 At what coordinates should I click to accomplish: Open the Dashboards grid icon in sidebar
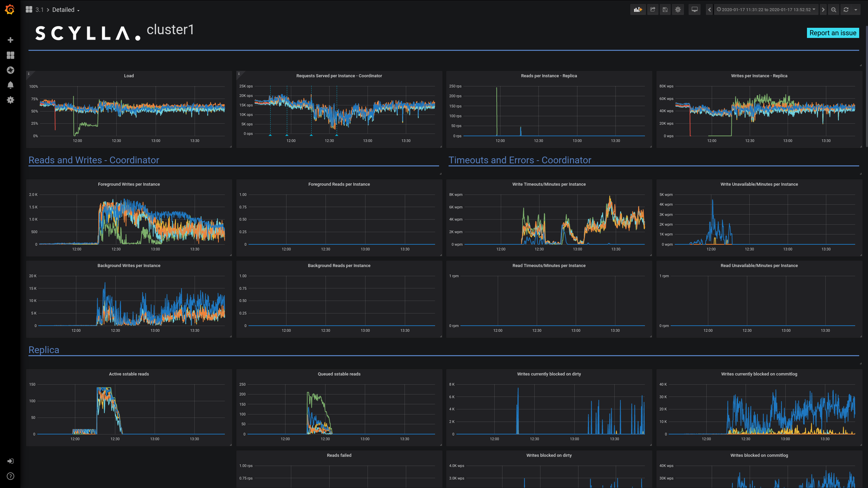(11, 55)
